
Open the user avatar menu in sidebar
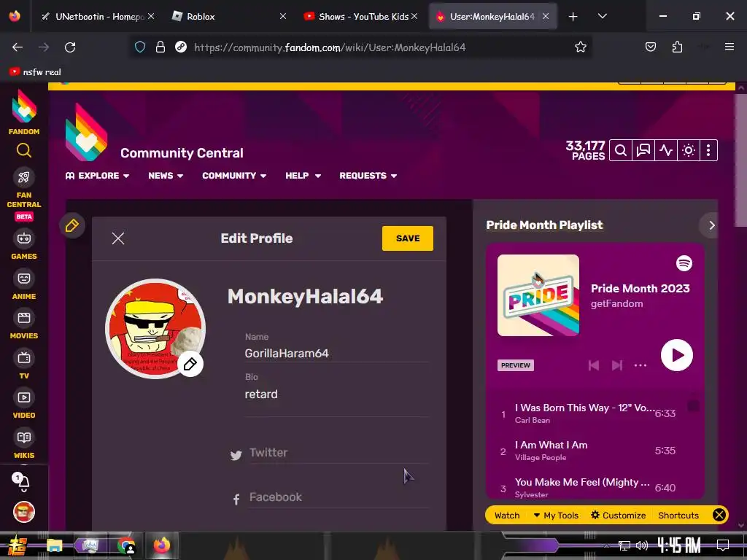pyautogui.click(x=24, y=513)
